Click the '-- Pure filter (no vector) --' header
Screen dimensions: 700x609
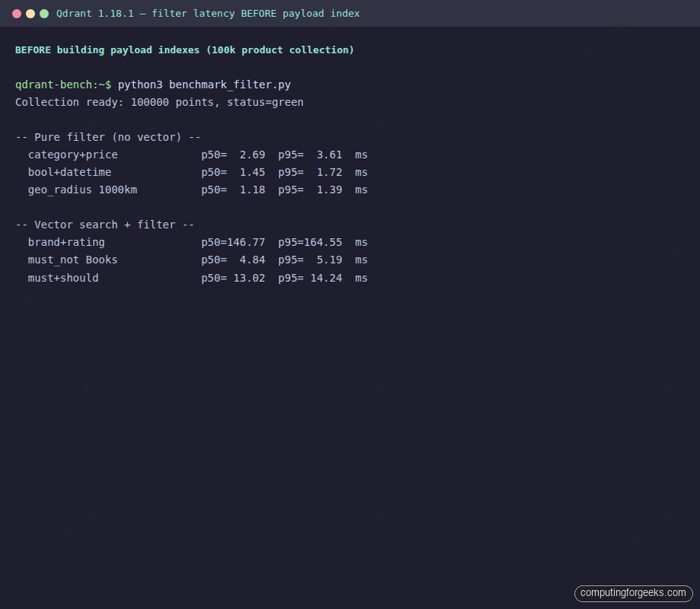pyautogui.click(x=108, y=137)
